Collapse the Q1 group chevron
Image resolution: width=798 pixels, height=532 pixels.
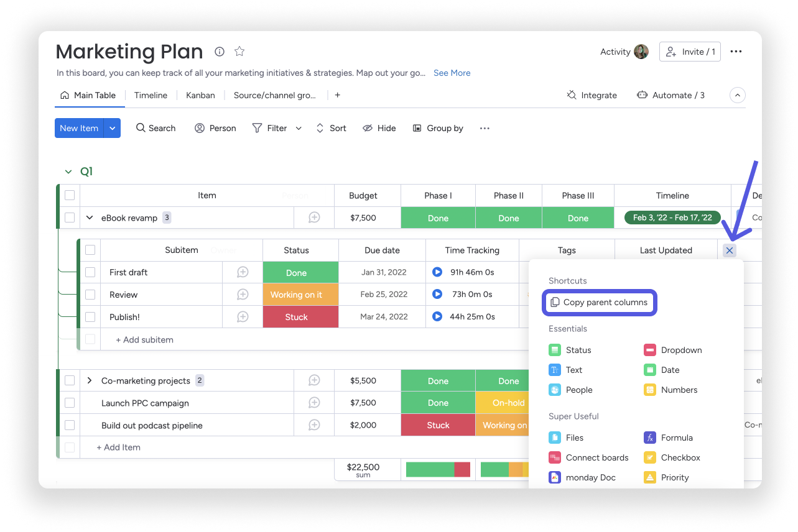[x=68, y=172]
